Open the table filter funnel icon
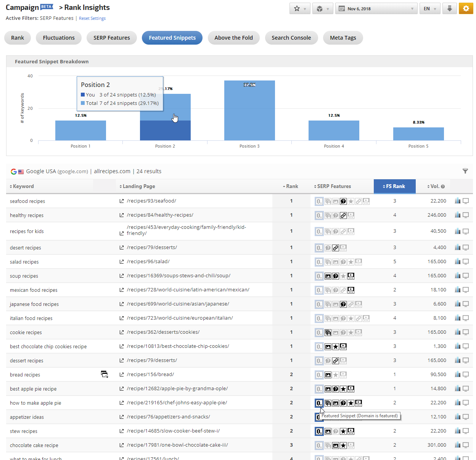The width and height of the screenshot is (476, 460). tap(465, 171)
